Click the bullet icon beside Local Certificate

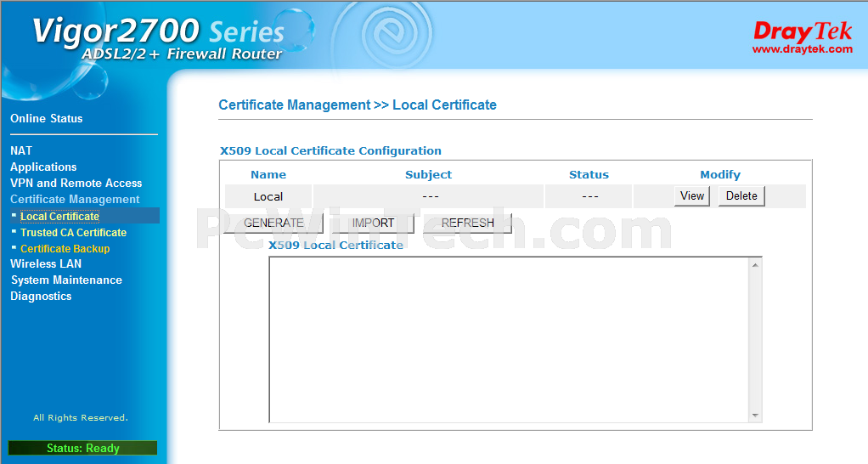[x=14, y=215]
